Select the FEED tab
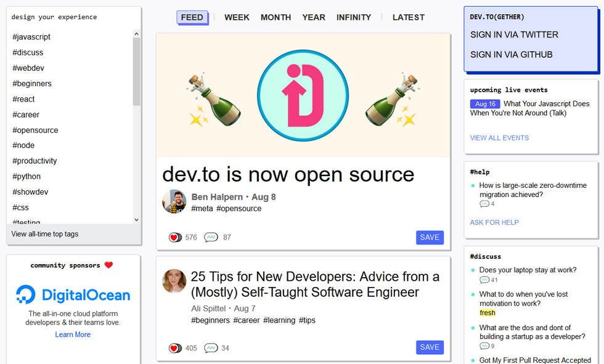This screenshot has height=364, width=604. (192, 17)
